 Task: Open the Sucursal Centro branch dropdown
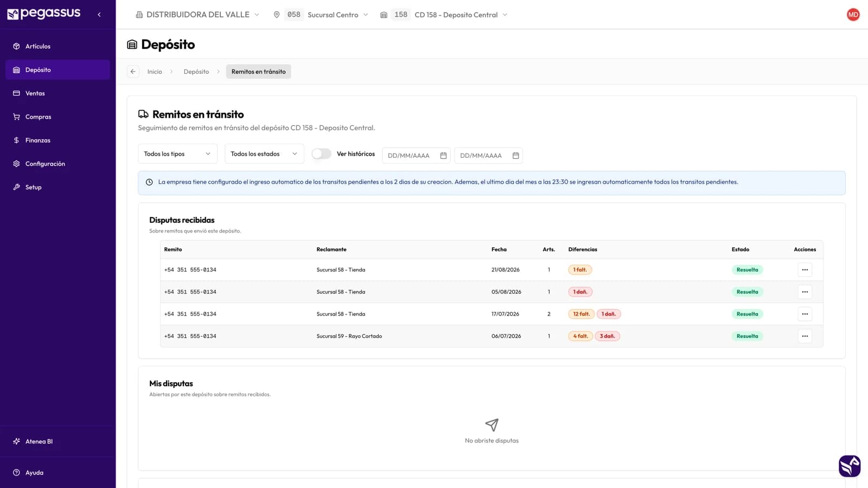321,15
